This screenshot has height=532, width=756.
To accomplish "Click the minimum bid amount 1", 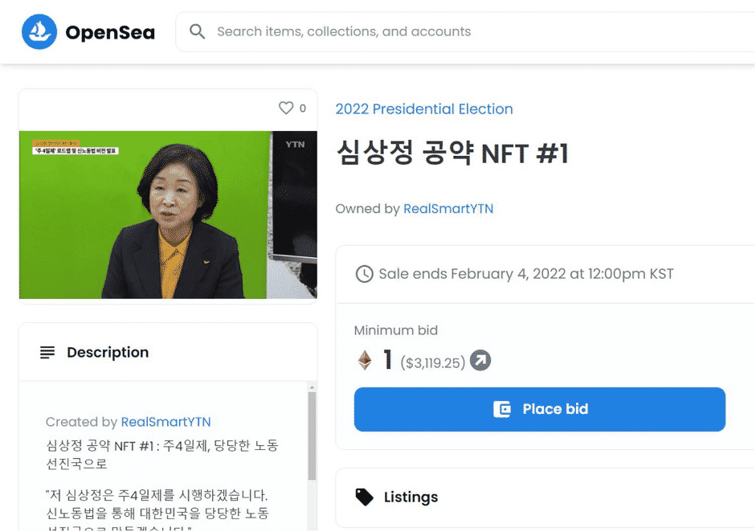I will click(x=388, y=360).
